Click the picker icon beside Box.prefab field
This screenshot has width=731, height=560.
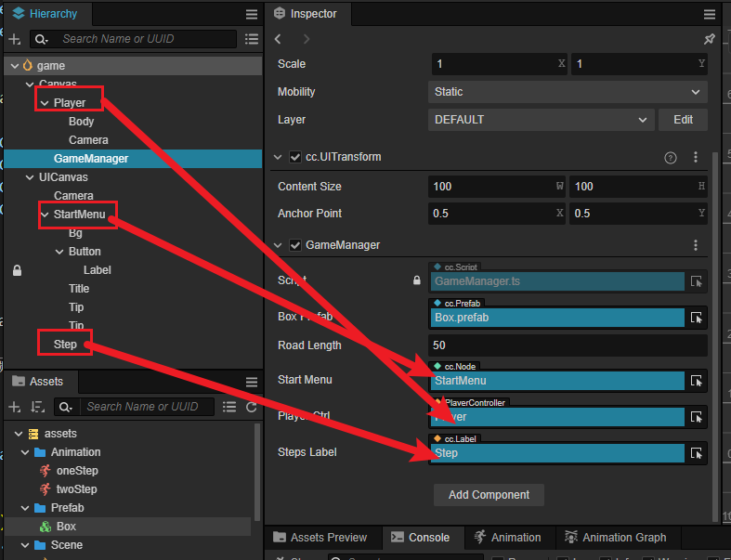pyautogui.click(x=697, y=318)
